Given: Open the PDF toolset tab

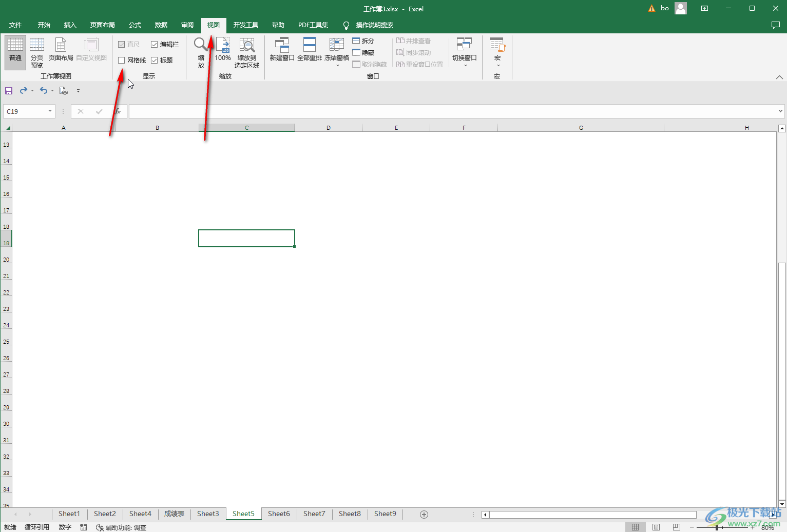Looking at the screenshot, I should point(313,25).
